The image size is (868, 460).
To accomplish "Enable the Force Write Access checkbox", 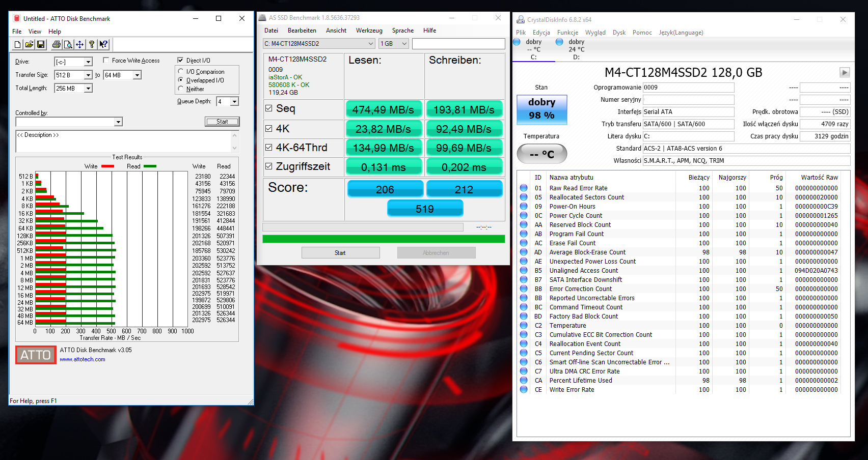I will coord(106,61).
